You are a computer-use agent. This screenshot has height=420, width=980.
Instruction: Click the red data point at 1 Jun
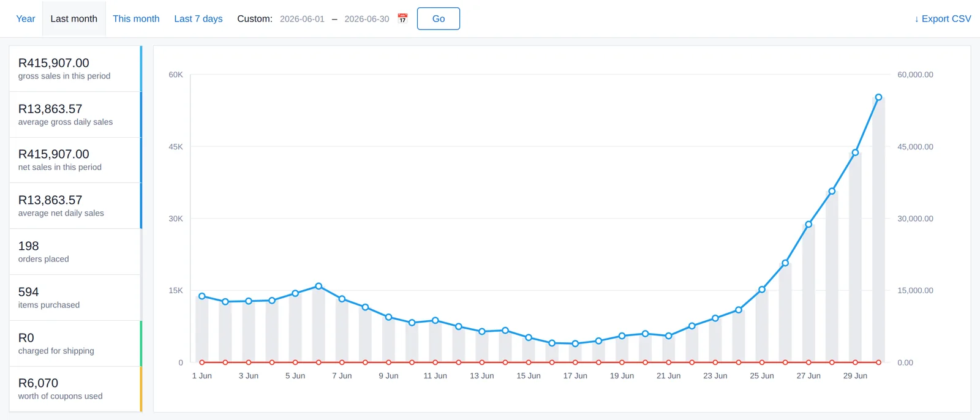tap(202, 362)
